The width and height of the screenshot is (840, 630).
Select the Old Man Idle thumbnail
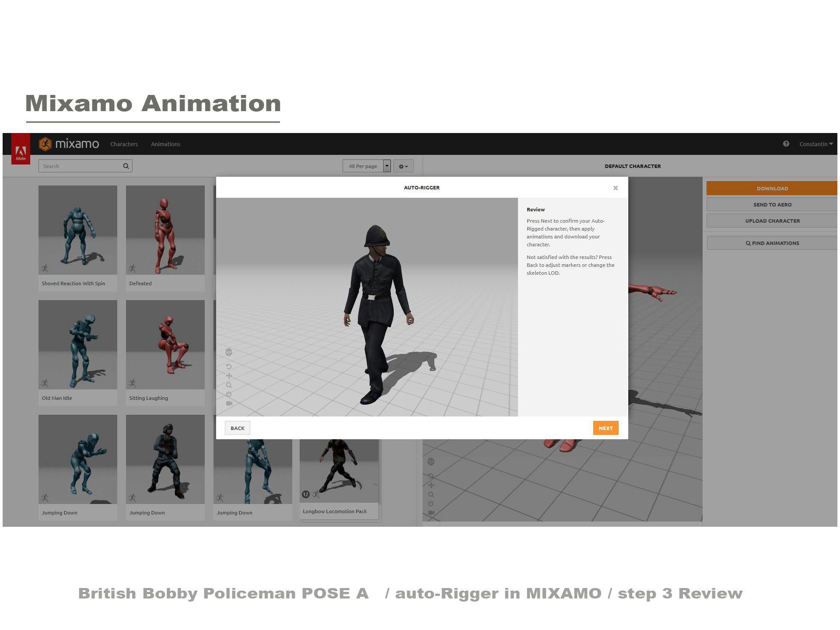tap(78, 345)
